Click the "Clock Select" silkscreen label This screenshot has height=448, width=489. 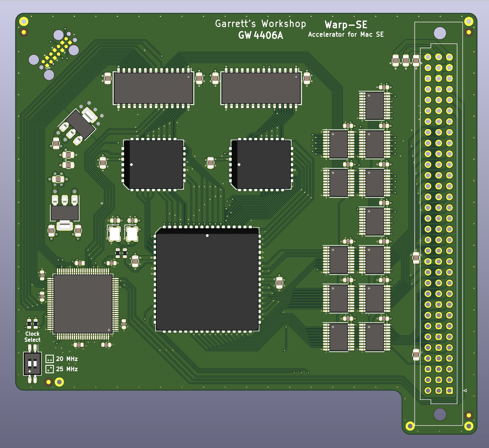tap(32, 337)
